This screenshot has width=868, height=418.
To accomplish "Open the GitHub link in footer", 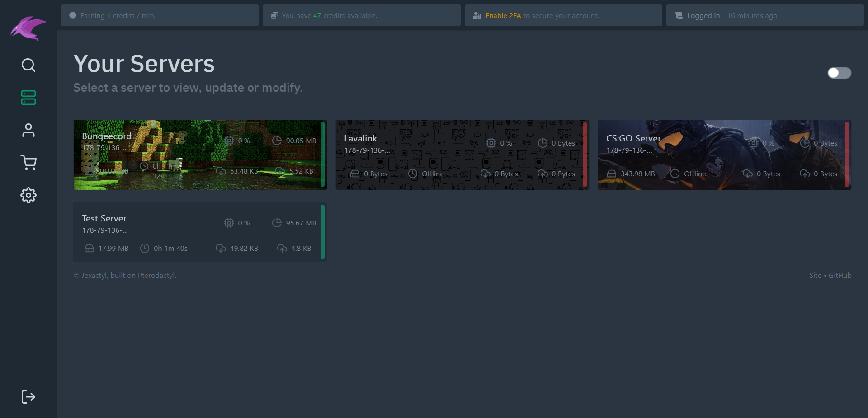I will click(x=840, y=275).
